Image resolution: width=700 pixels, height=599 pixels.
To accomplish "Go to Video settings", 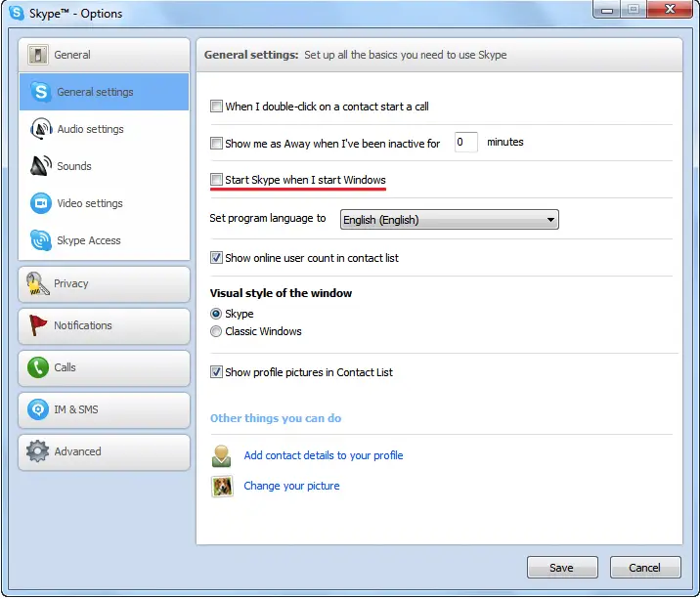I will [x=104, y=203].
